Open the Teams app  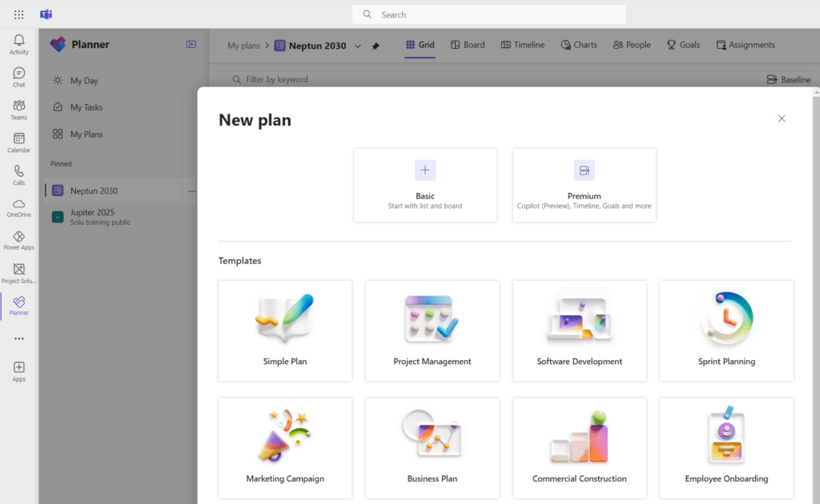(x=18, y=107)
